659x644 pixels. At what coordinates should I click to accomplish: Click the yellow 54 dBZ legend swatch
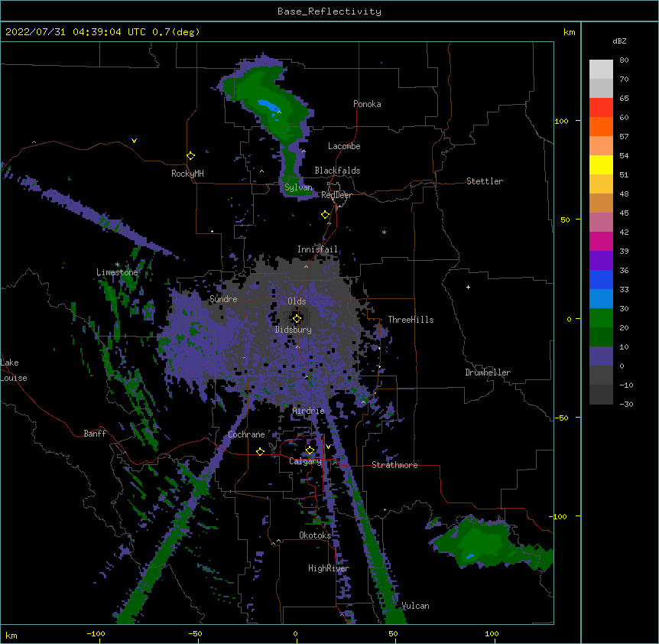coord(601,164)
